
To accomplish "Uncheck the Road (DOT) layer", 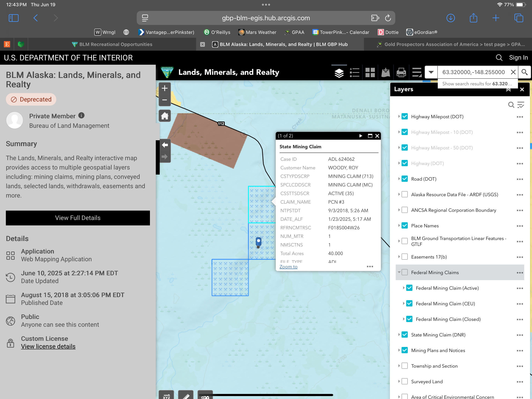I will coord(405,179).
